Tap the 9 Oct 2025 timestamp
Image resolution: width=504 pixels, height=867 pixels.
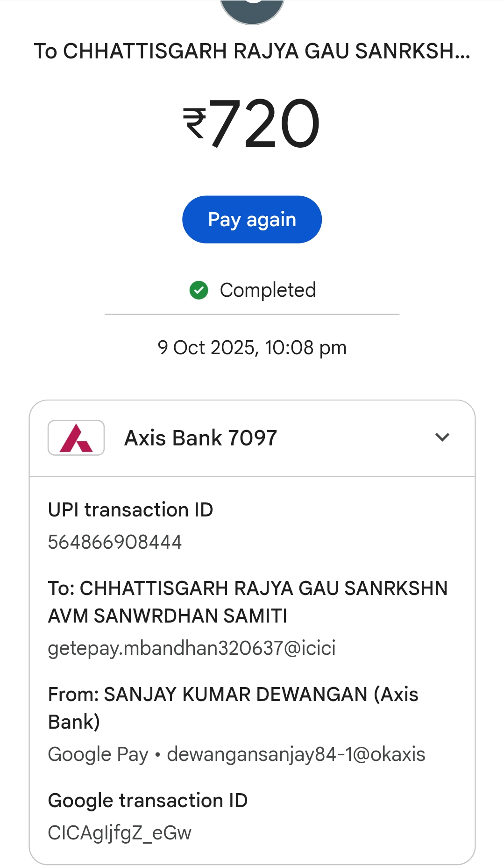coord(252,348)
